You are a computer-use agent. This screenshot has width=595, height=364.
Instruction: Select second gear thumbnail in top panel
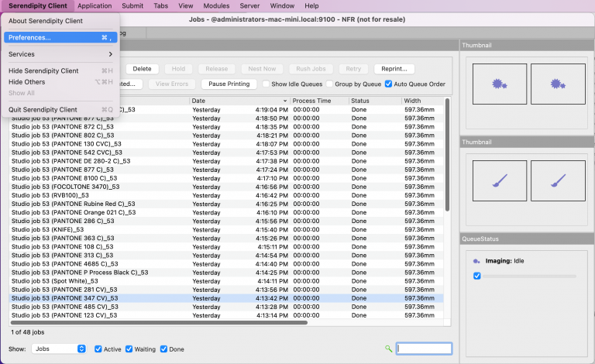(x=558, y=84)
